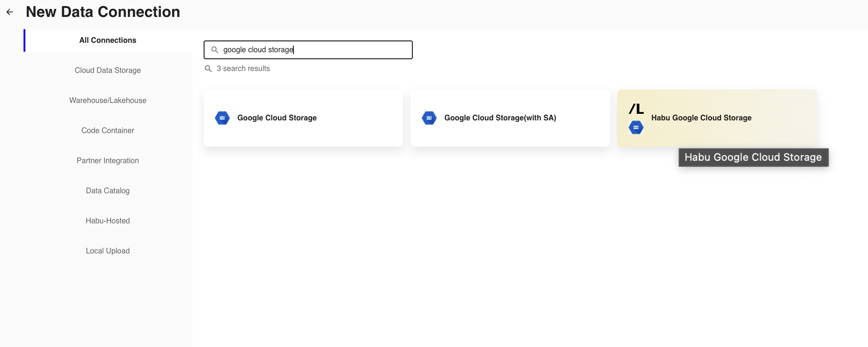Switch to the Habu-Hosted category
Image resolution: width=868 pixels, height=347 pixels.
click(108, 221)
